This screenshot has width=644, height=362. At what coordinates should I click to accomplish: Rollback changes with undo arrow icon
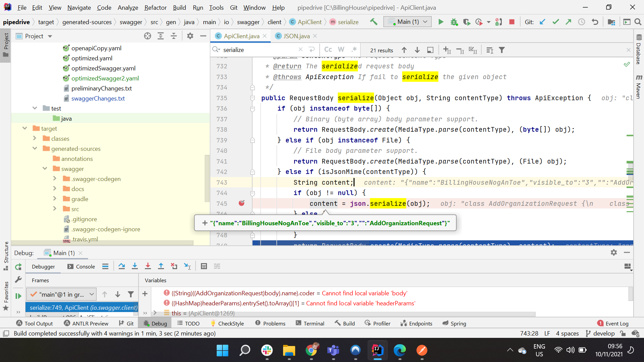(595, 22)
